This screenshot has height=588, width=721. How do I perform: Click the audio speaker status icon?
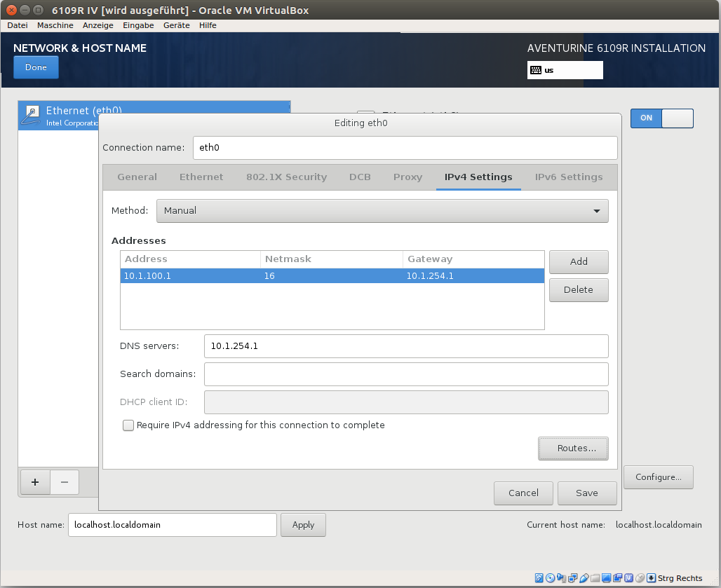(562, 578)
